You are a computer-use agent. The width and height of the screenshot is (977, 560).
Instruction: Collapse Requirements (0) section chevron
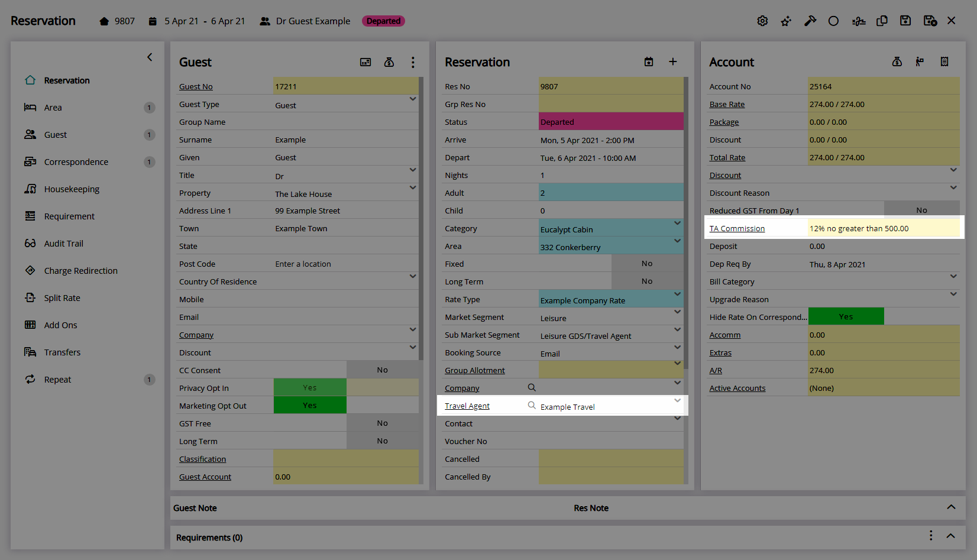pyautogui.click(x=951, y=536)
